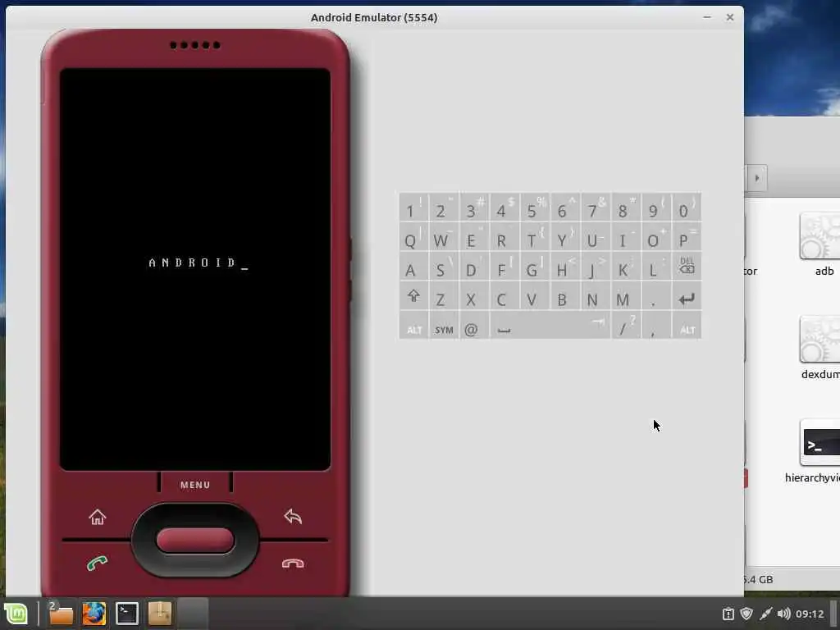This screenshot has height=630, width=840.
Task: Toggle the Shift arrow key
Action: (413, 296)
